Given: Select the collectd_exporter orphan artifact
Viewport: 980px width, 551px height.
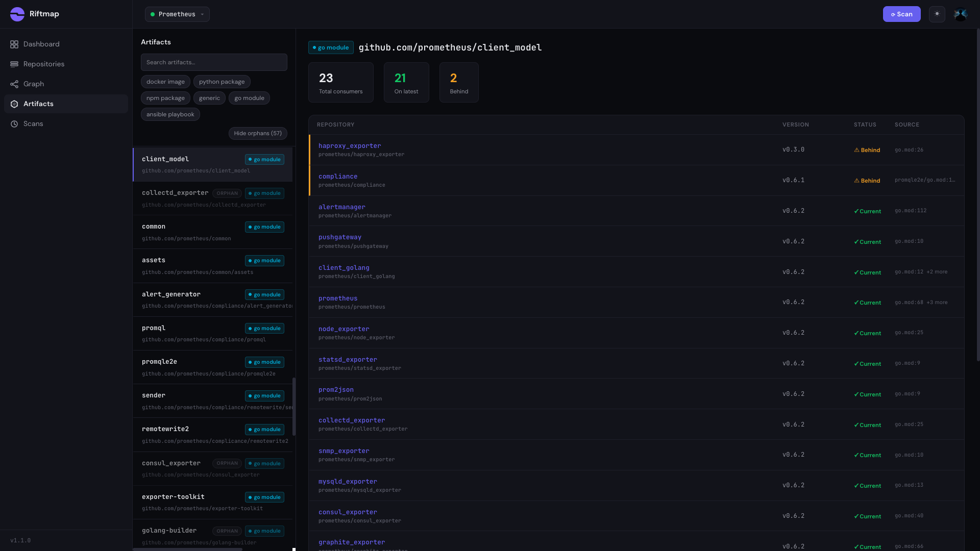Looking at the screenshot, I should point(213,198).
